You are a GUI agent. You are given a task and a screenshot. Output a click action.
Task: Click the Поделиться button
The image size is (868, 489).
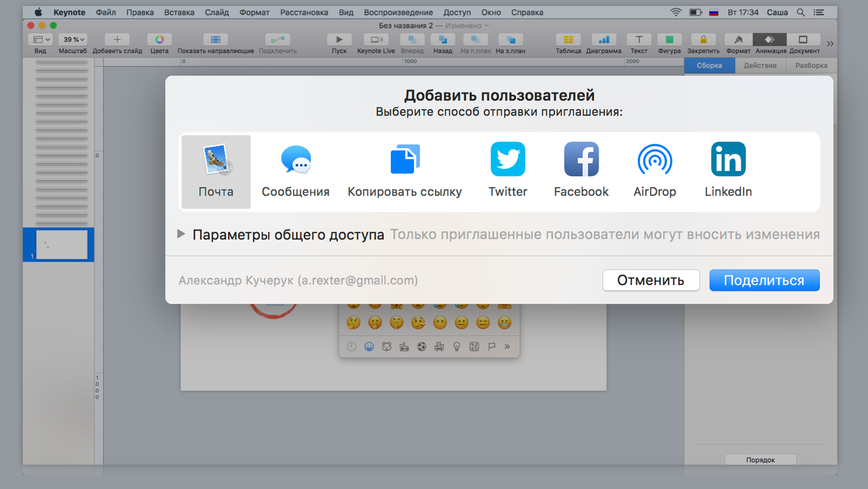(764, 280)
